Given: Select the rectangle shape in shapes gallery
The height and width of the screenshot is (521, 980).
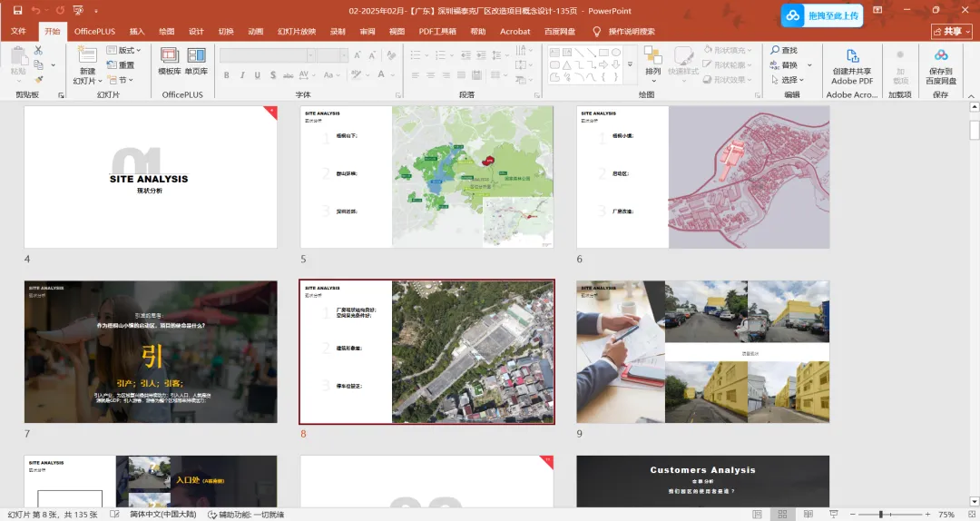Looking at the screenshot, I should [603, 53].
